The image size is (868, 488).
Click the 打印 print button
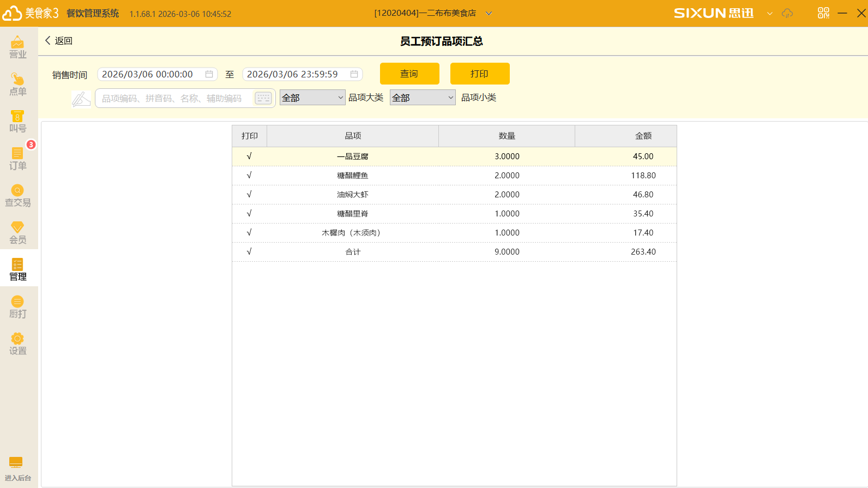(480, 74)
